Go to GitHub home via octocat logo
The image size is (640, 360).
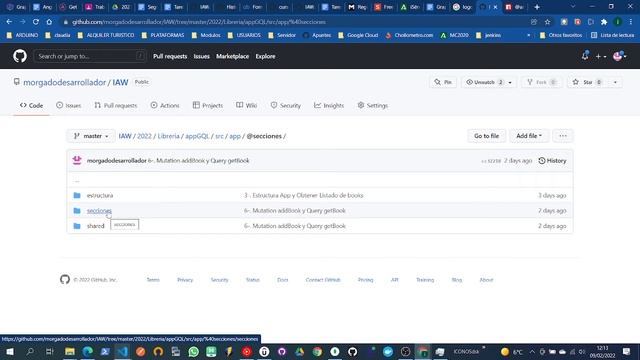tap(20, 56)
